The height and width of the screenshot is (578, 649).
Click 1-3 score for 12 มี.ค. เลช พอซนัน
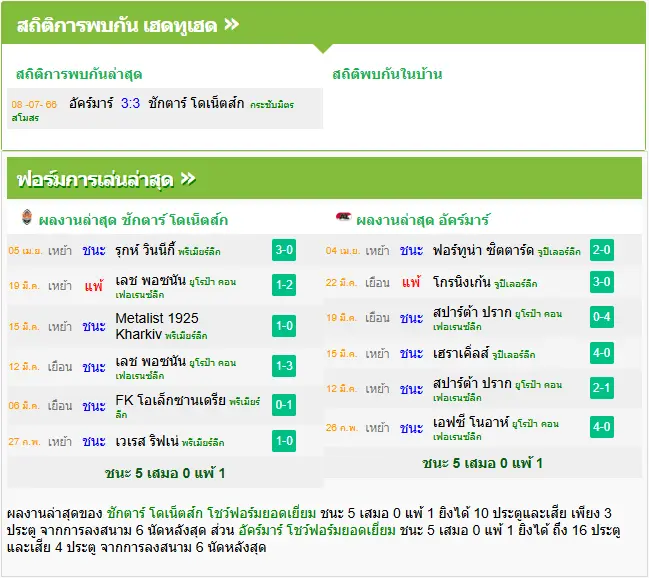coord(284,366)
